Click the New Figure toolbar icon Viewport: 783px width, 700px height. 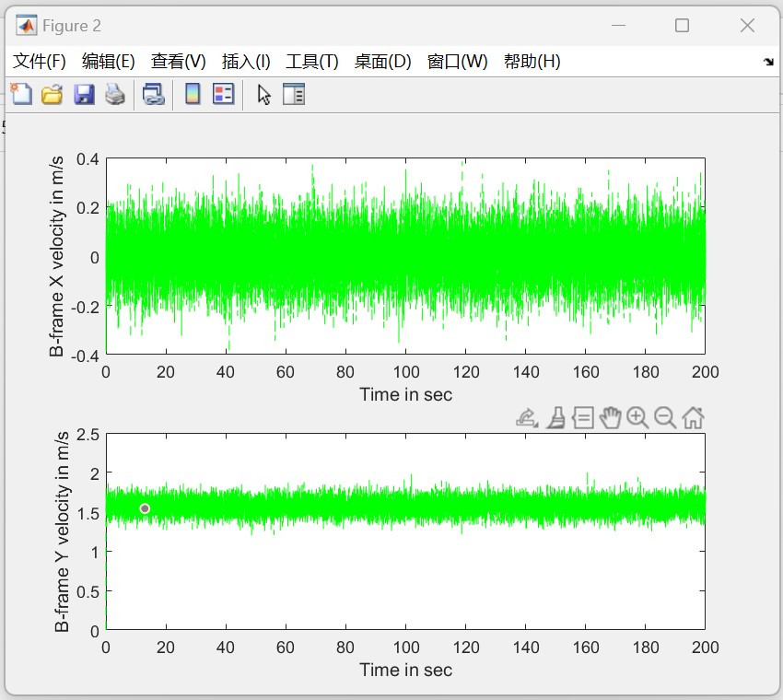(21, 94)
